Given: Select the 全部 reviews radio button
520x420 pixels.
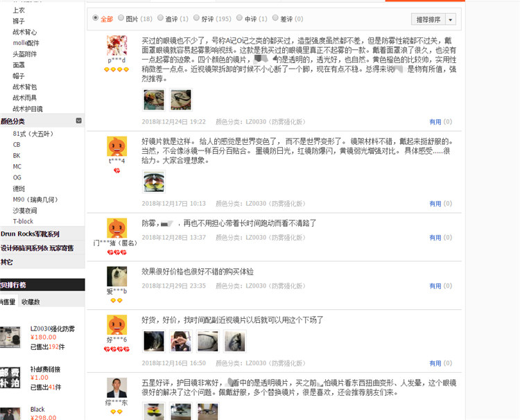Looking at the screenshot, I should (x=96, y=18).
